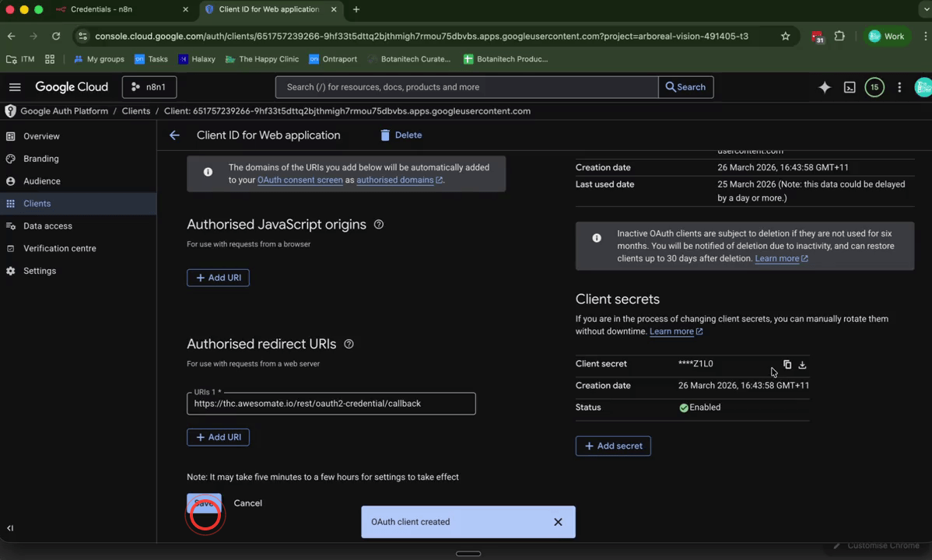The height and width of the screenshot is (560, 932).
Task: Open the OAuth consent screen link
Action: pyautogui.click(x=300, y=180)
